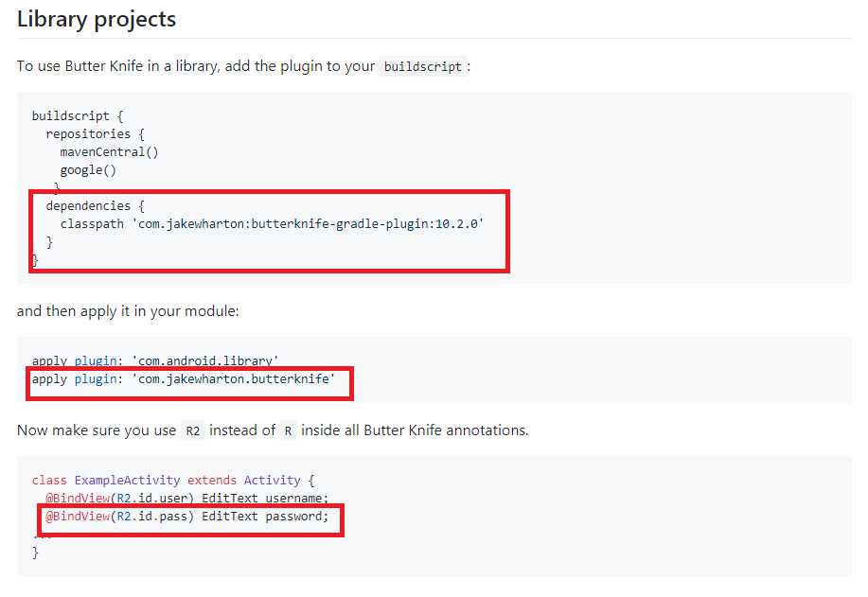
Task: Click the 'EditText password;' declaration
Action: coord(265,517)
